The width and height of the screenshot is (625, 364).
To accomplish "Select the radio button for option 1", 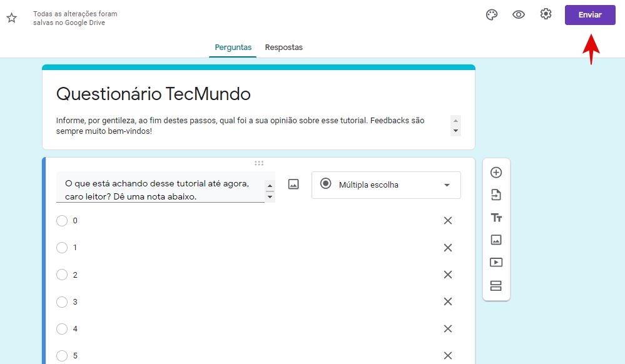I will [62, 248].
